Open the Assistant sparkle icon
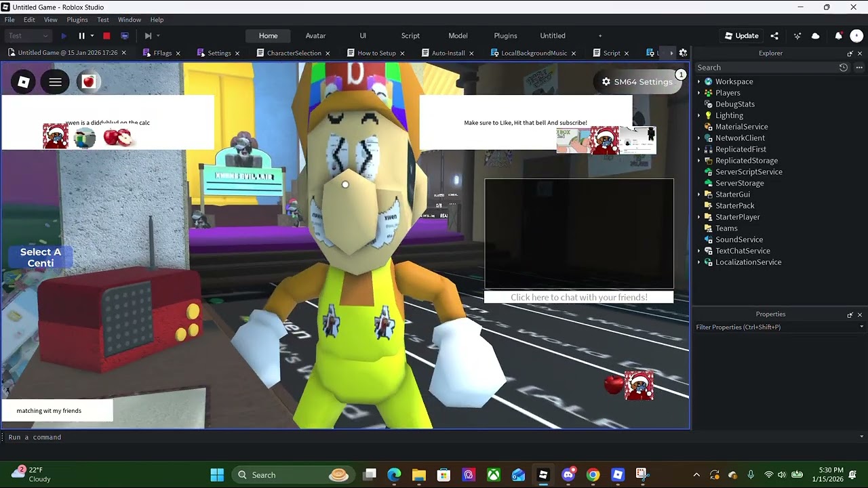The image size is (868, 488). point(797,36)
